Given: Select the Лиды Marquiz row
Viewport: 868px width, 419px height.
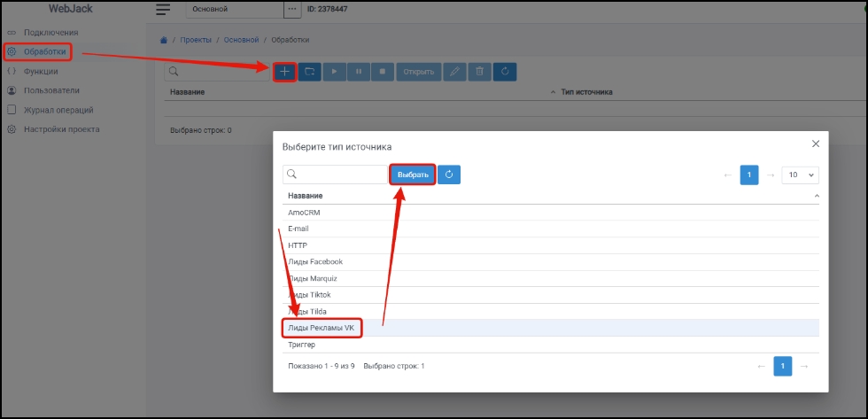Looking at the screenshot, I should pos(551,278).
